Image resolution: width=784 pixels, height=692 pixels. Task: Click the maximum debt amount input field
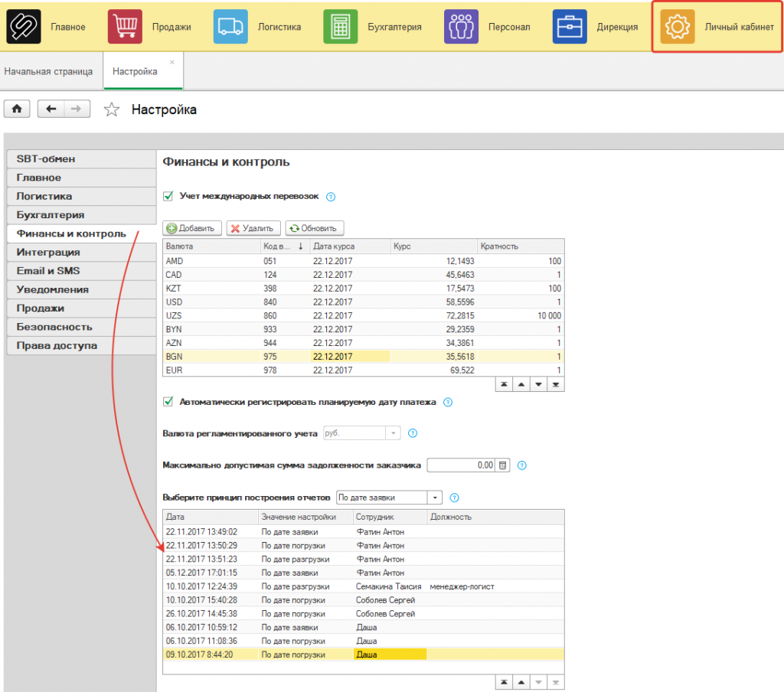[x=461, y=465]
